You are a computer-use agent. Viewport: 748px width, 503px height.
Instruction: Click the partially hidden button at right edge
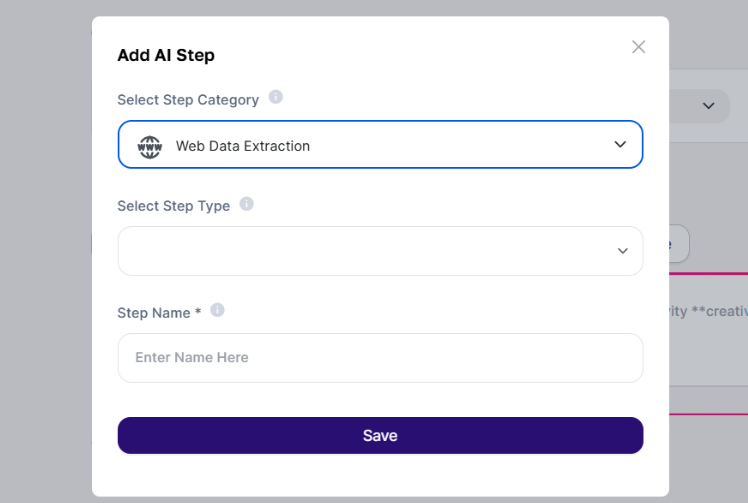click(679, 243)
